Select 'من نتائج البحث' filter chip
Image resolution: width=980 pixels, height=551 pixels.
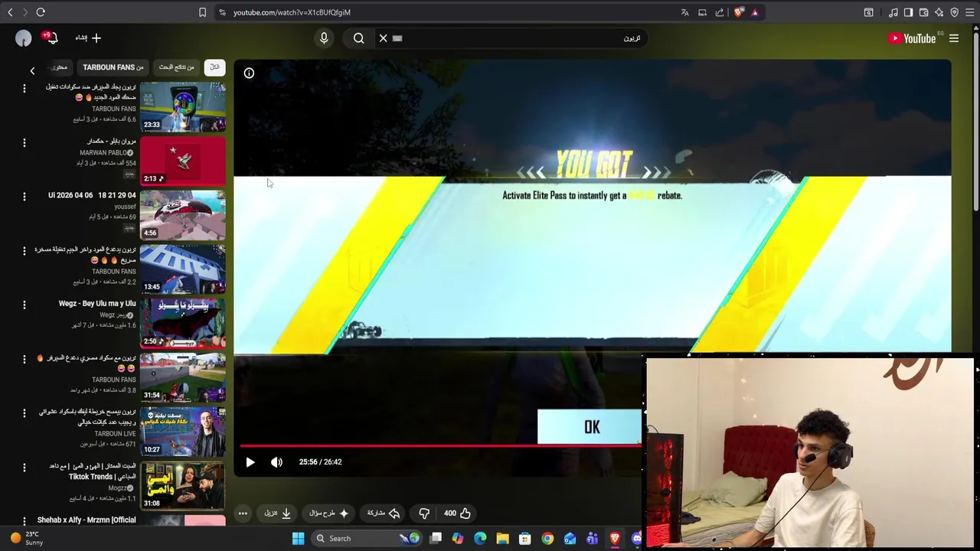point(177,67)
